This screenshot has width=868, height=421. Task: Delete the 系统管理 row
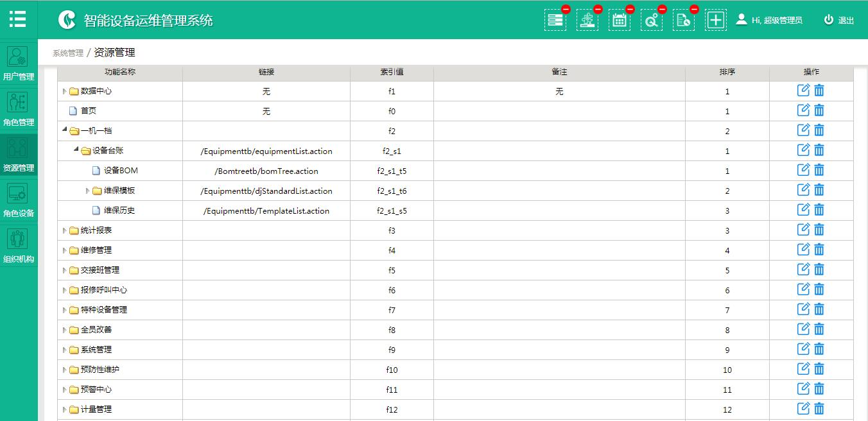coord(819,349)
